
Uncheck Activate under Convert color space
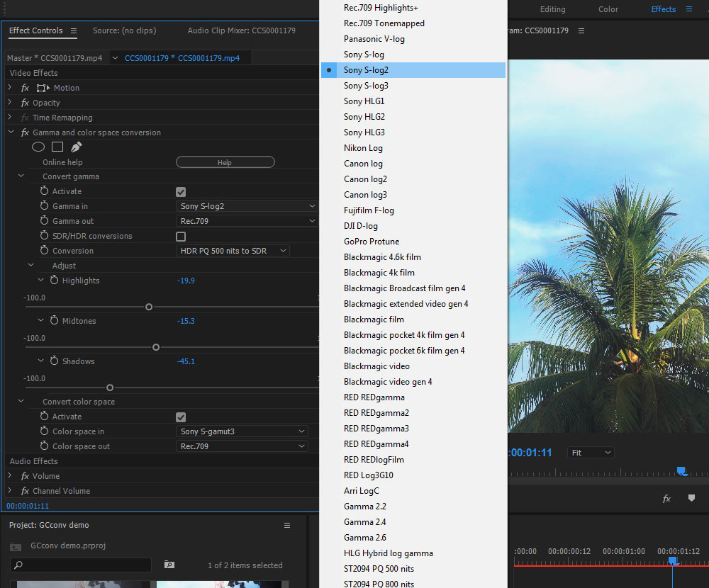click(181, 417)
